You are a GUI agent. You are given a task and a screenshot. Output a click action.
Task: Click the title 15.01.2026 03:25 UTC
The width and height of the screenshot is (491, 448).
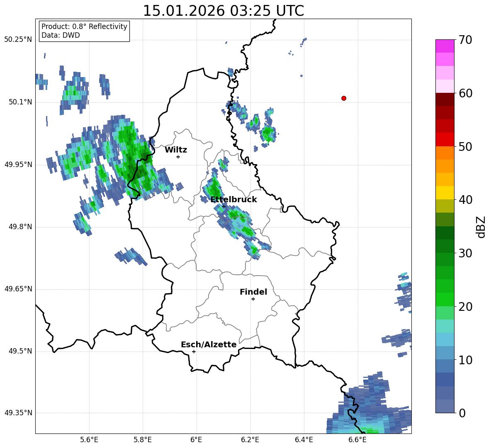tap(224, 11)
